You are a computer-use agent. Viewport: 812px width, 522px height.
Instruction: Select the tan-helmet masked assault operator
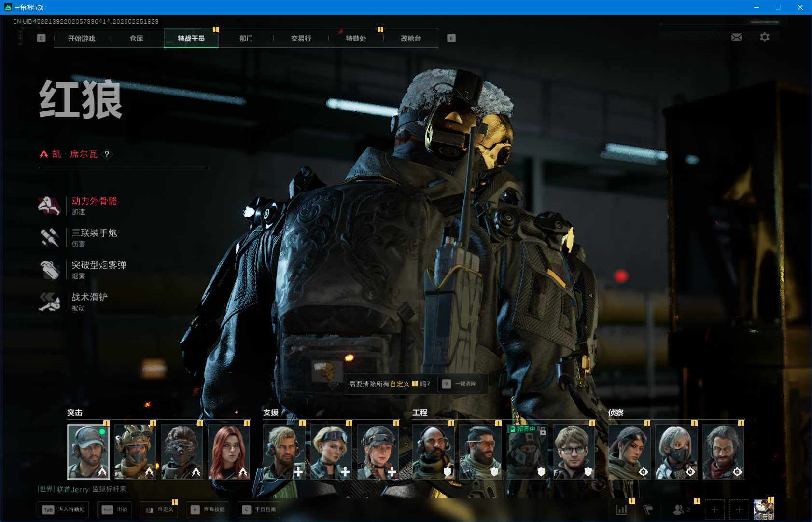(x=135, y=452)
